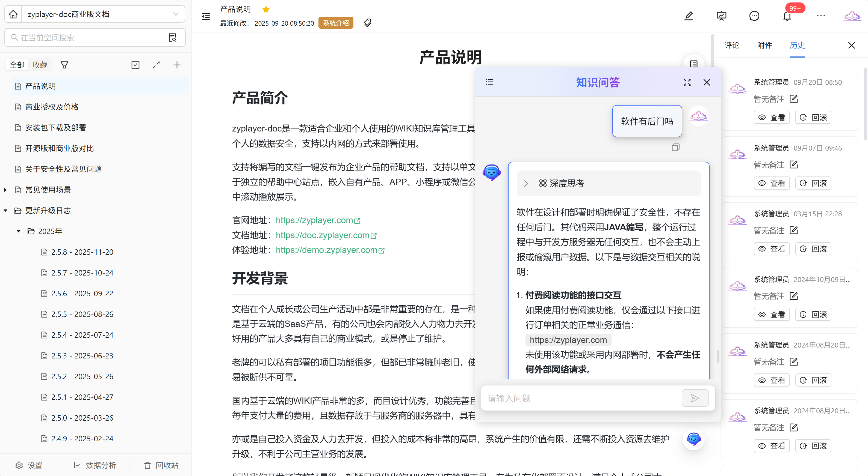Viewport: 868px width, 476px height.
Task: Click the tag icon beside 系统介绍
Action: (x=368, y=23)
